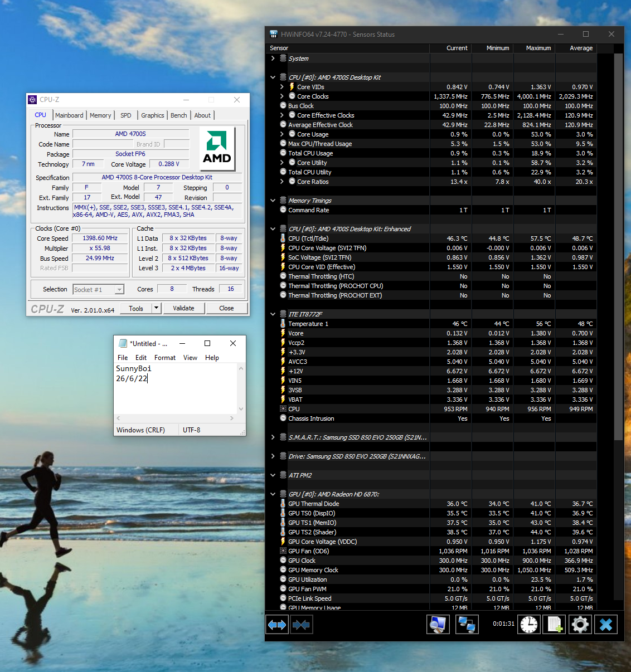Viewport: 631px width, 672px height.
Task: Click the Validate button in CPU-Z
Action: (x=183, y=308)
